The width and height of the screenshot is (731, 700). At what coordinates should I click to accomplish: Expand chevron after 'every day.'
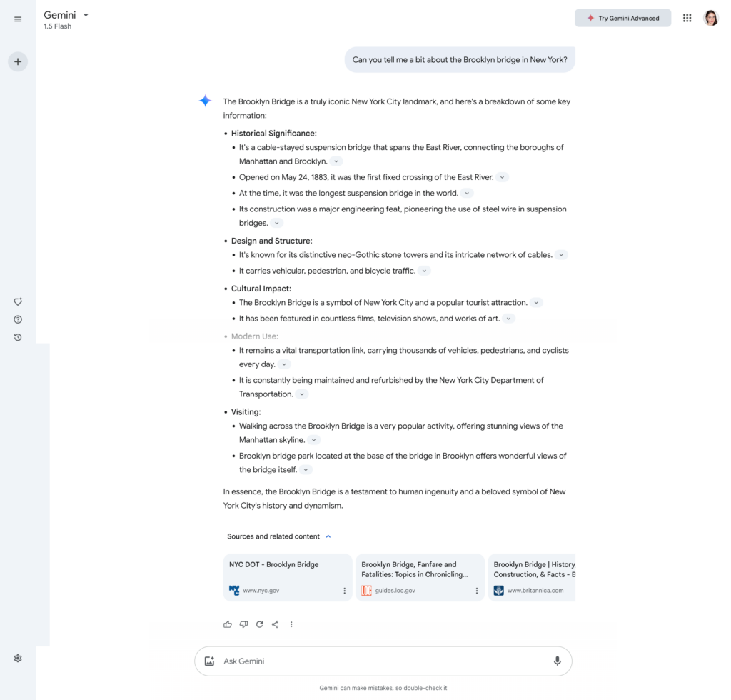click(x=284, y=364)
